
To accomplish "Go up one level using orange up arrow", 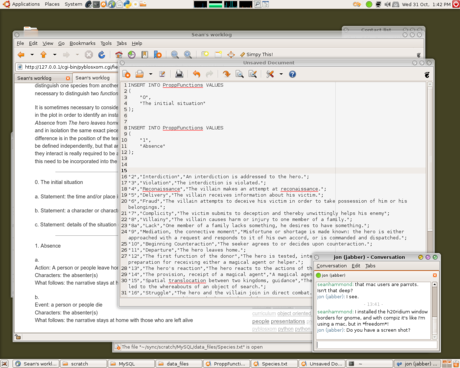I will 43,55.
